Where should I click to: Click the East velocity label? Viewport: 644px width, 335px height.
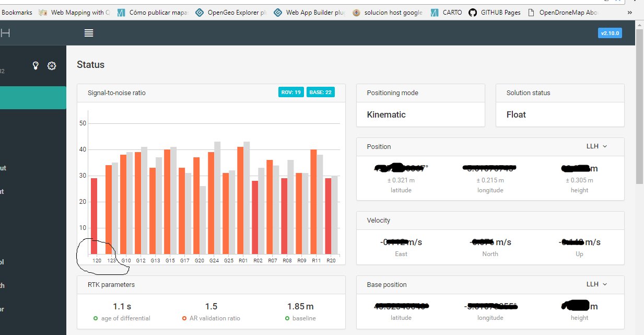click(401, 254)
